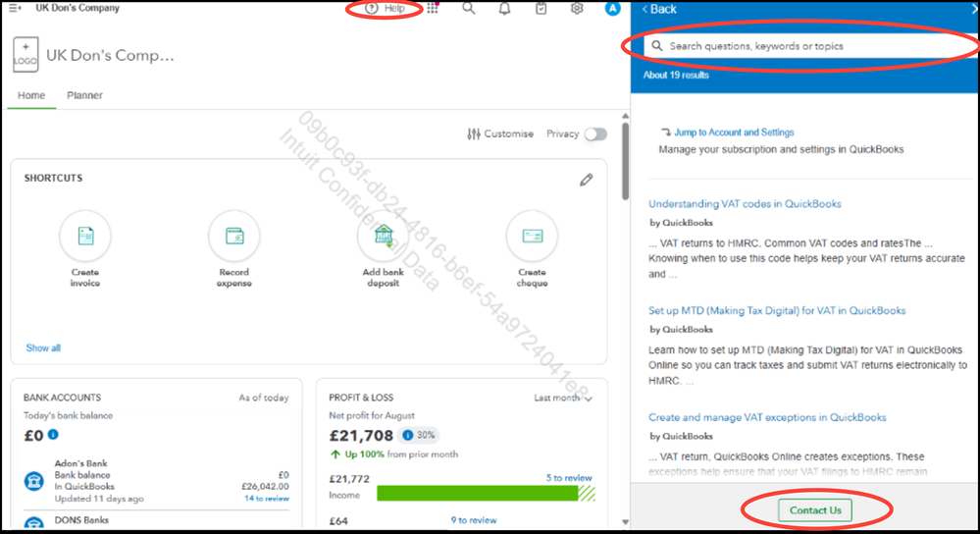The width and height of the screenshot is (980, 534).
Task: Select Record expense shortcut
Action: (234, 249)
